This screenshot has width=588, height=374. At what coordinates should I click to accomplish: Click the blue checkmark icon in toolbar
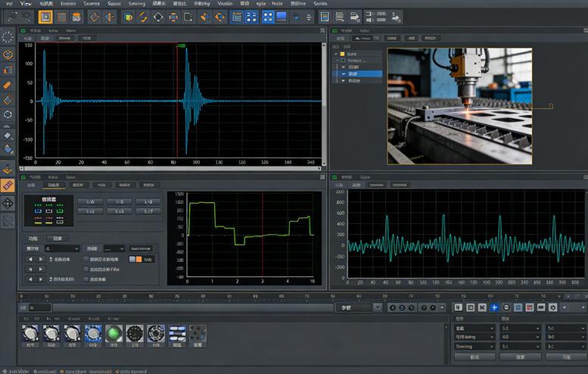pos(295,17)
